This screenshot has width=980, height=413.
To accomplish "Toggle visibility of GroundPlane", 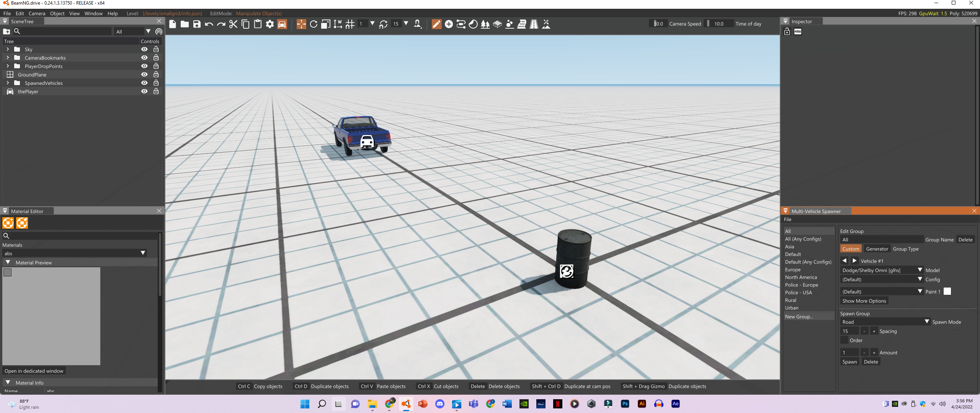I will pos(144,75).
